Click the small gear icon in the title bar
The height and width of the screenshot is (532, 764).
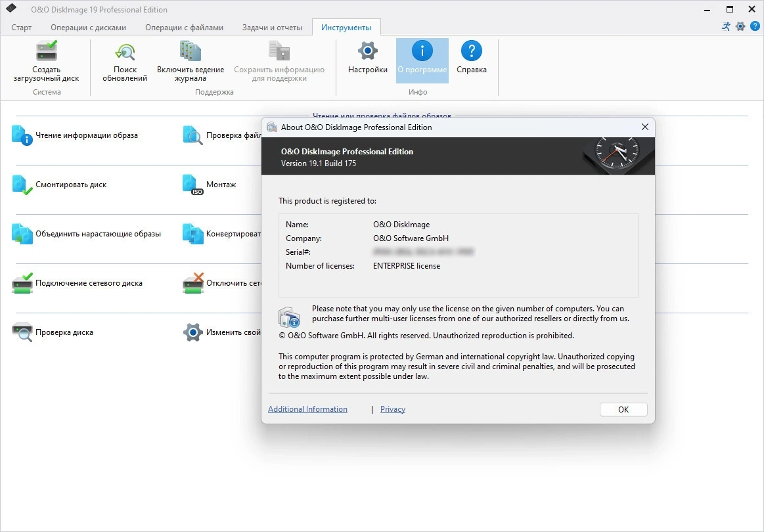(740, 26)
